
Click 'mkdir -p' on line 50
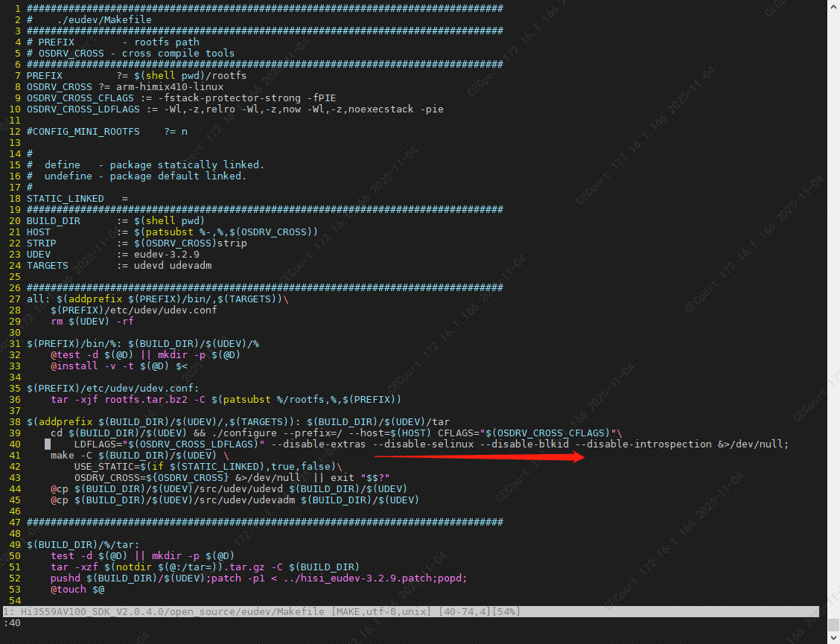(x=176, y=556)
